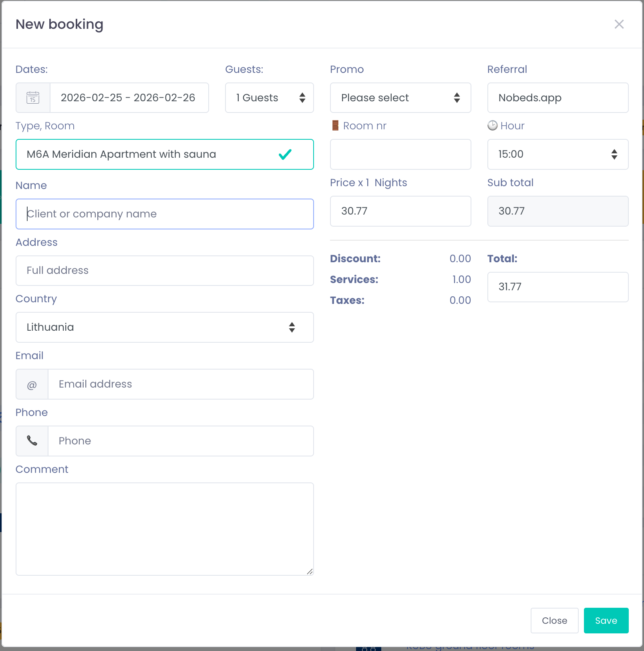Click the @ icon in the Email field
The image size is (644, 651).
point(32,384)
